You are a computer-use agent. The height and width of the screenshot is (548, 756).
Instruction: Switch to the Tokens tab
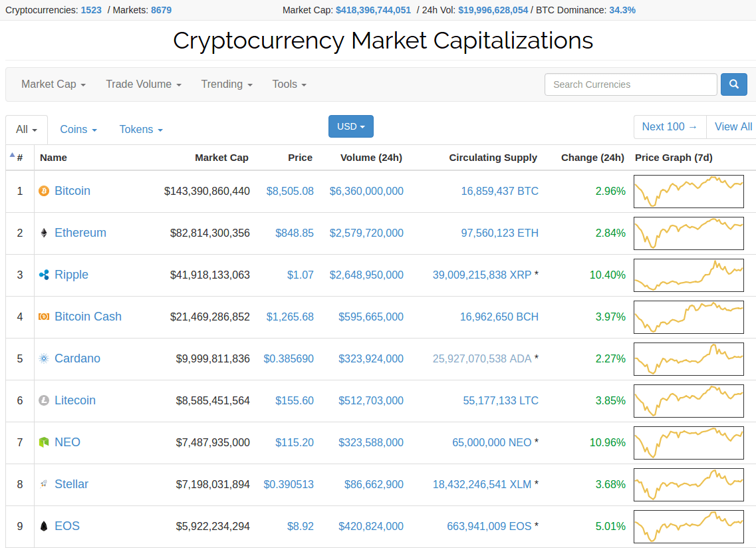[x=141, y=130]
